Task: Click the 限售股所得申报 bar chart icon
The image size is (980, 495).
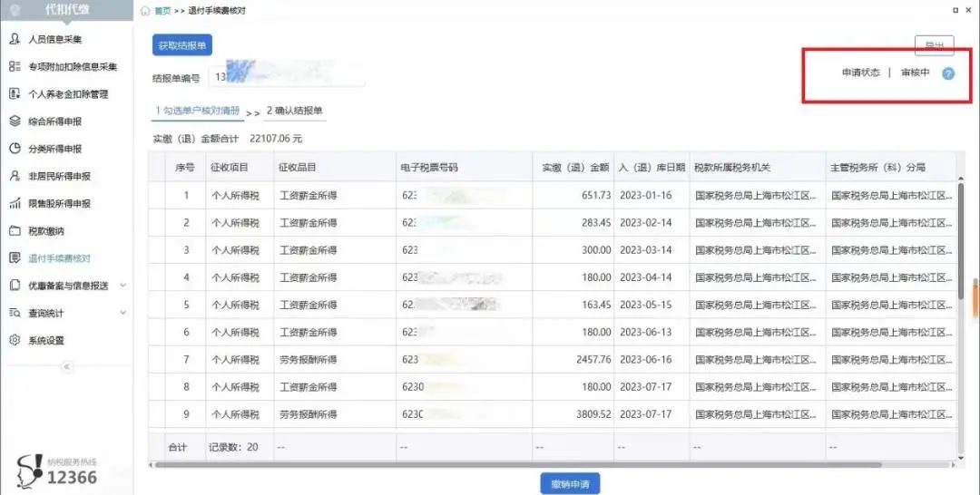Action: point(15,203)
